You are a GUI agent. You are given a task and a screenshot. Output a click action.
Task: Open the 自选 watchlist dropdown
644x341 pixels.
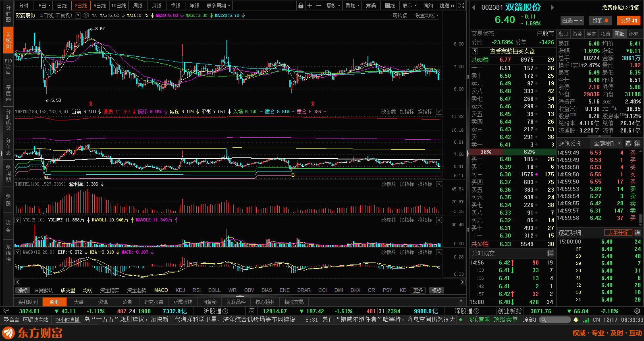(572, 21)
